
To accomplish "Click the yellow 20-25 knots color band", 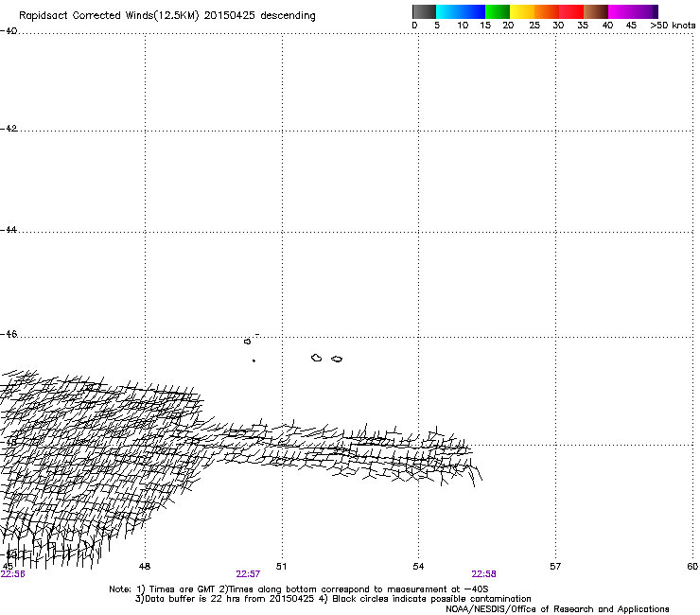I will [x=522, y=11].
